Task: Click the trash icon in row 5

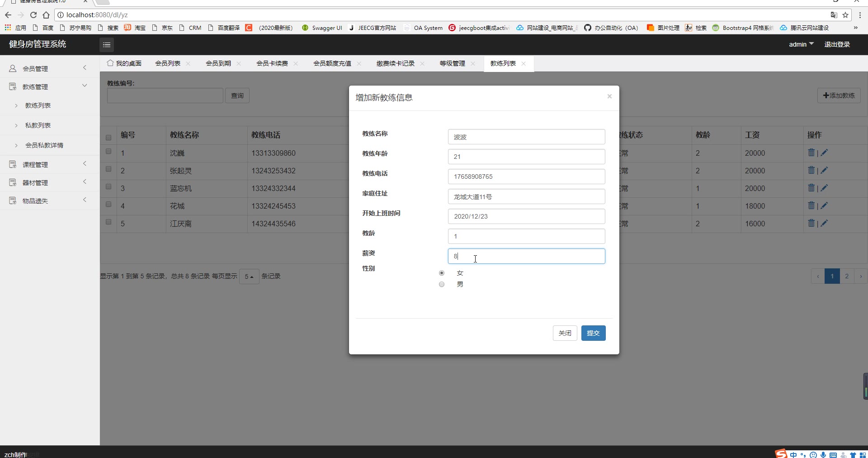Action: pyautogui.click(x=811, y=223)
